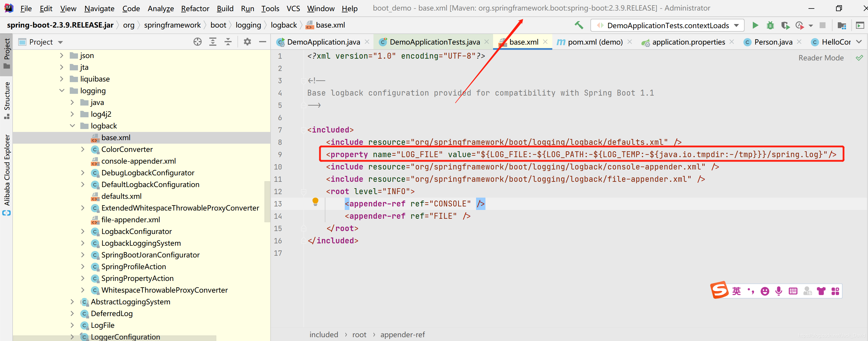Click the Sogou skin shirt icon
868x341 pixels.
pyautogui.click(x=821, y=291)
